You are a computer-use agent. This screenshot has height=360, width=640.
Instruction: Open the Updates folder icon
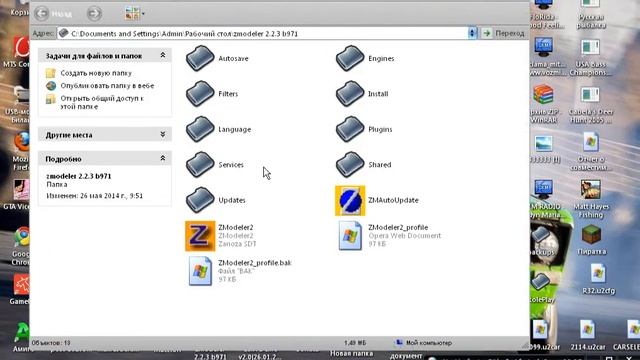200,200
